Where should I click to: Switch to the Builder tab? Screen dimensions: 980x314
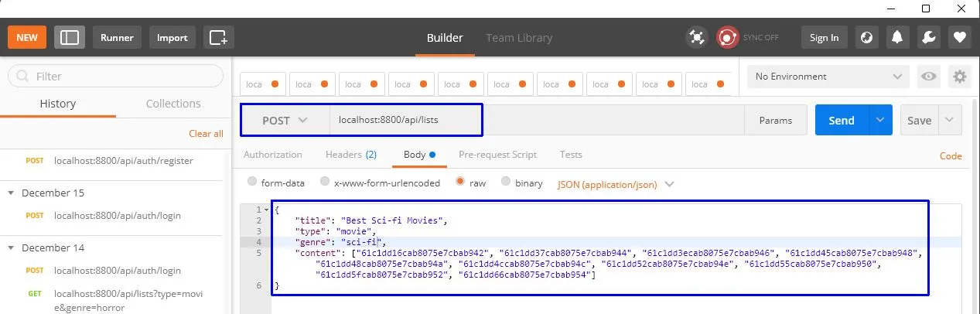[445, 37]
